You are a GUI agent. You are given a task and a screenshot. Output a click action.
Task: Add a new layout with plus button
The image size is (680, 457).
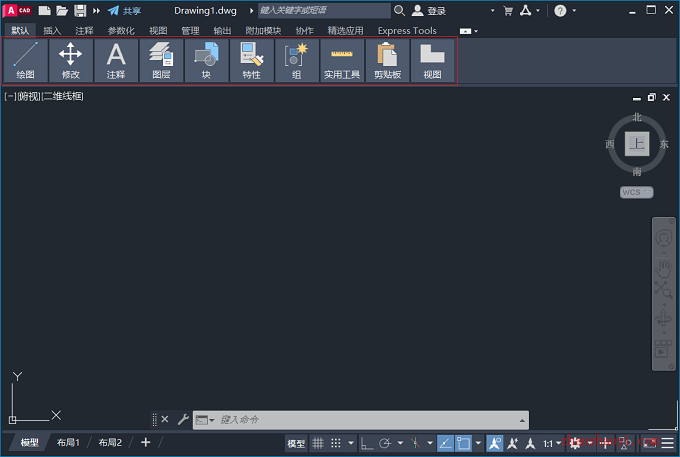click(x=146, y=442)
